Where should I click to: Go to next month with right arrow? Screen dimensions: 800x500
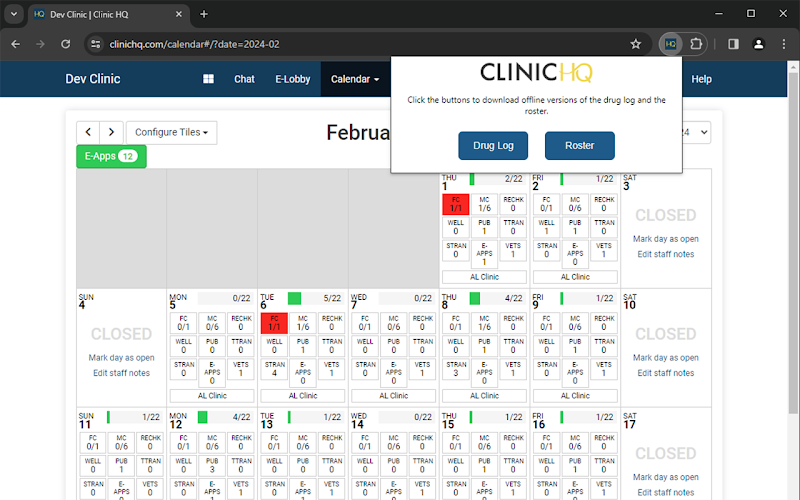click(112, 132)
